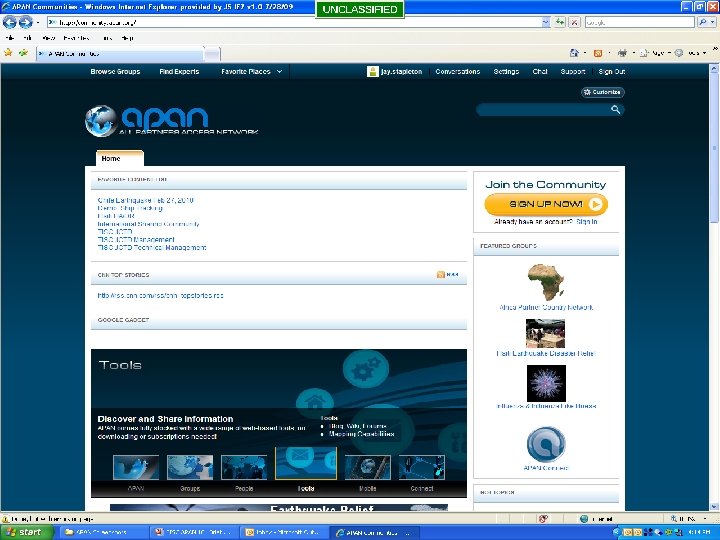Click the Customize button
This screenshot has width=720, height=540.
point(602,92)
